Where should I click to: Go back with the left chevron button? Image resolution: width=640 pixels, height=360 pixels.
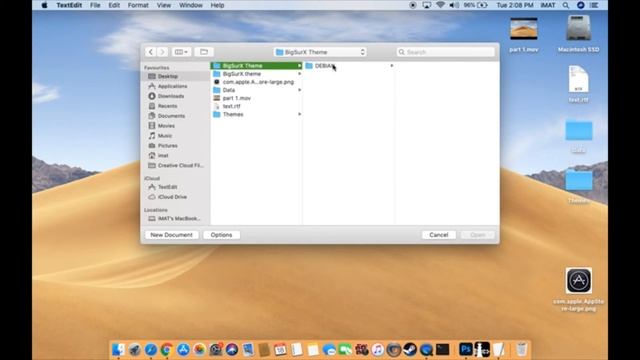[151, 52]
